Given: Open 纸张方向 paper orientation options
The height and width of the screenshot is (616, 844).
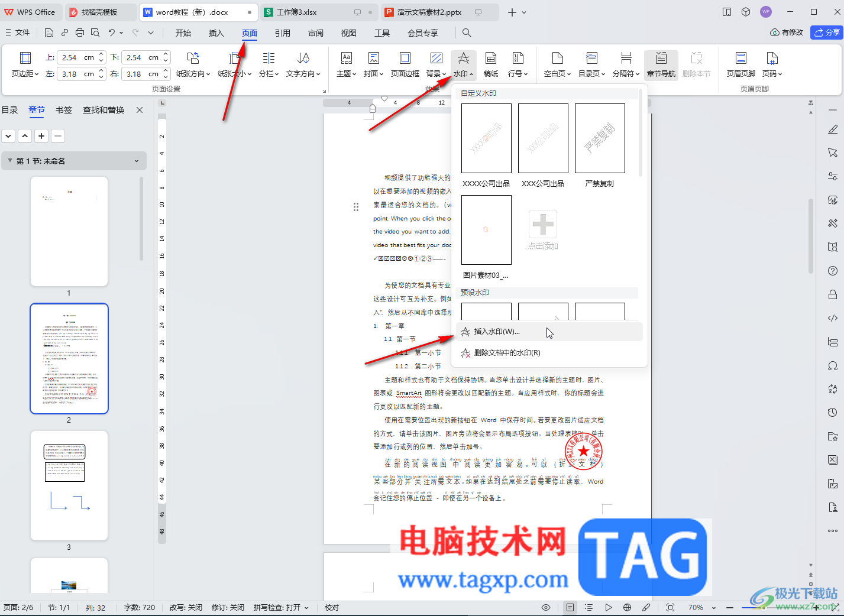Looking at the screenshot, I should click(x=193, y=64).
